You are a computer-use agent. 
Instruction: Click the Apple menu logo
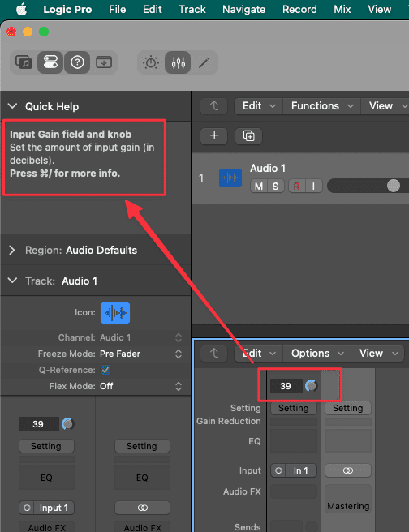[x=21, y=10]
